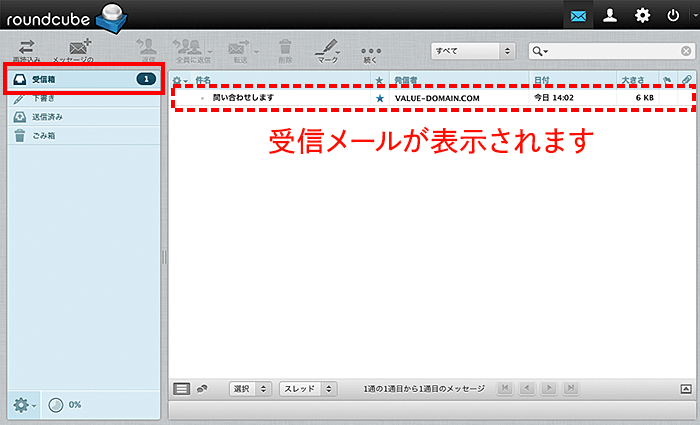This screenshot has width=700, height=425.
Task: Open the Address Book person icon
Action: pos(609,16)
